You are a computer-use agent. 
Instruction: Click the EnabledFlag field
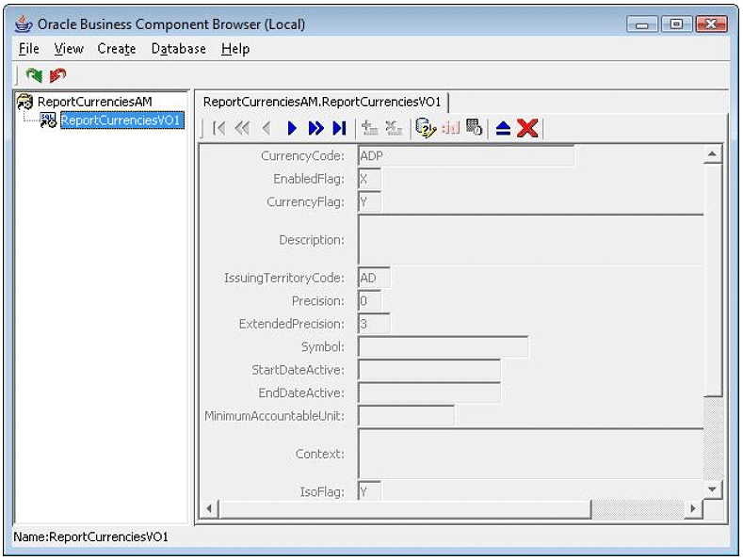click(369, 179)
